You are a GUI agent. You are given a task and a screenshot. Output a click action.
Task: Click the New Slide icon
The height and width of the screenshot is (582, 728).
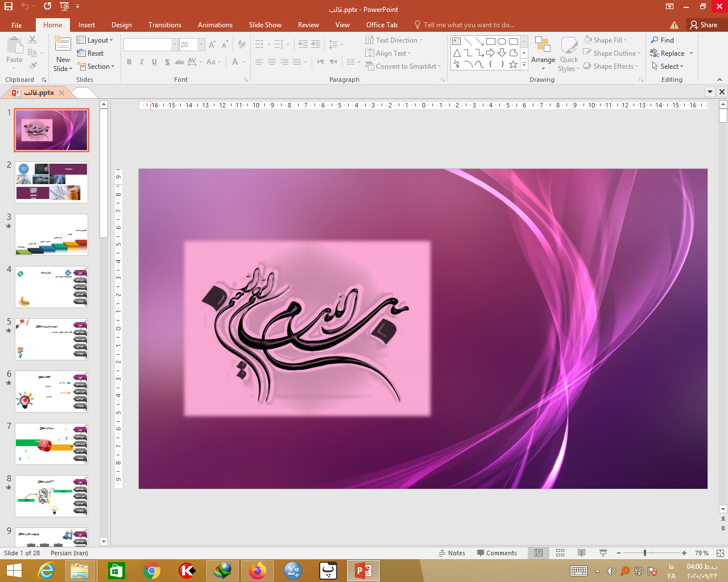[63, 45]
